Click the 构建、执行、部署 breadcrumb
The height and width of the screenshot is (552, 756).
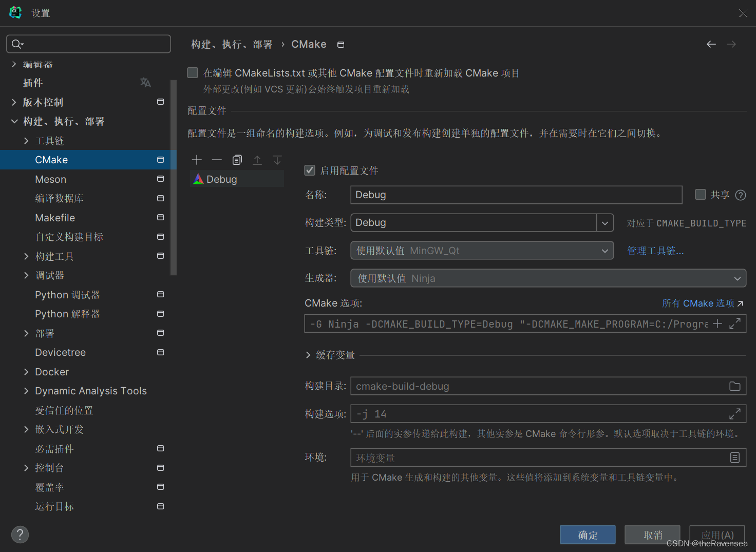(232, 45)
